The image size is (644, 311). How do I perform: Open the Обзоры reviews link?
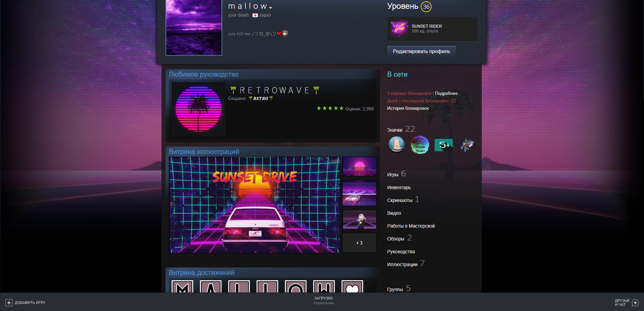pyautogui.click(x=396, y=239)
